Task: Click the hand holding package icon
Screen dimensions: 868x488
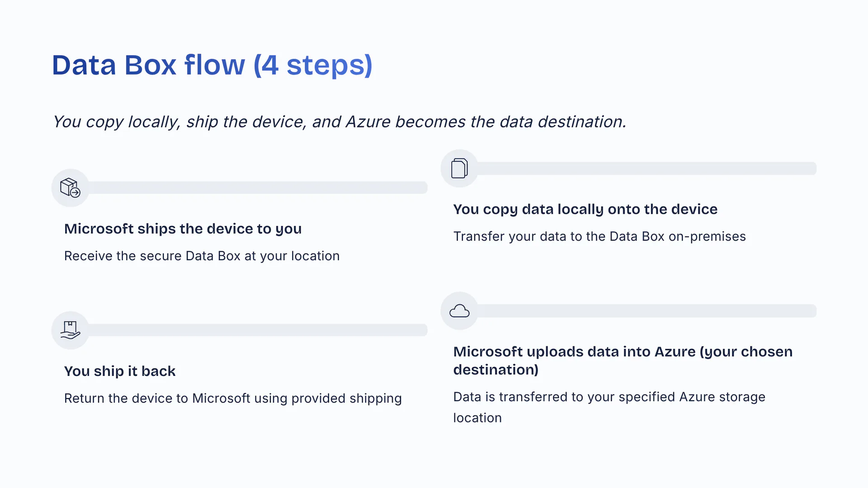Action: (x=70, y=330)
